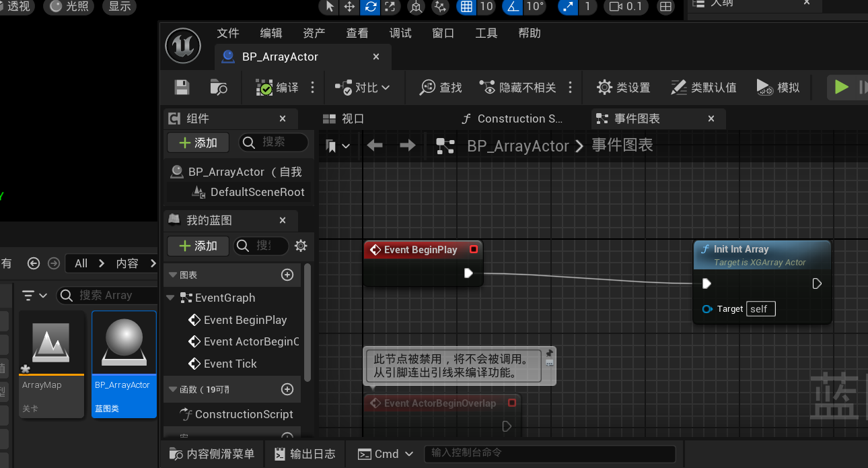Toggle the world/local coordinate system icon
The height and width of the screenshot is (468, 868).
(x=417, y=7)
